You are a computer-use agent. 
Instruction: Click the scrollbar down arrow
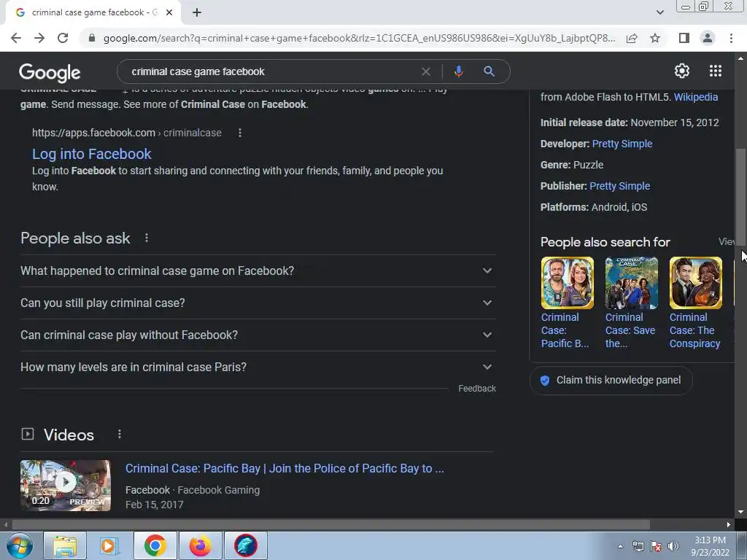point(740,512)
